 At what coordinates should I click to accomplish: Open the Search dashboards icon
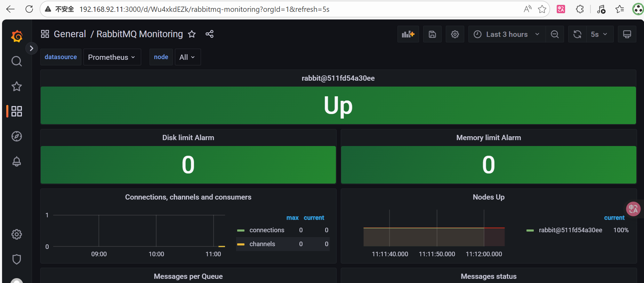pos(17,61)
